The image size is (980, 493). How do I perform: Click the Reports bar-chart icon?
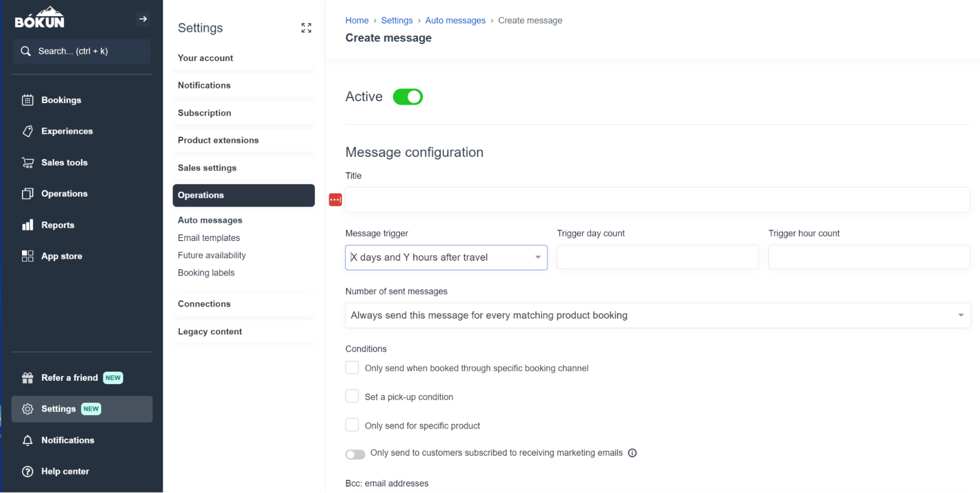pos(27,225)
